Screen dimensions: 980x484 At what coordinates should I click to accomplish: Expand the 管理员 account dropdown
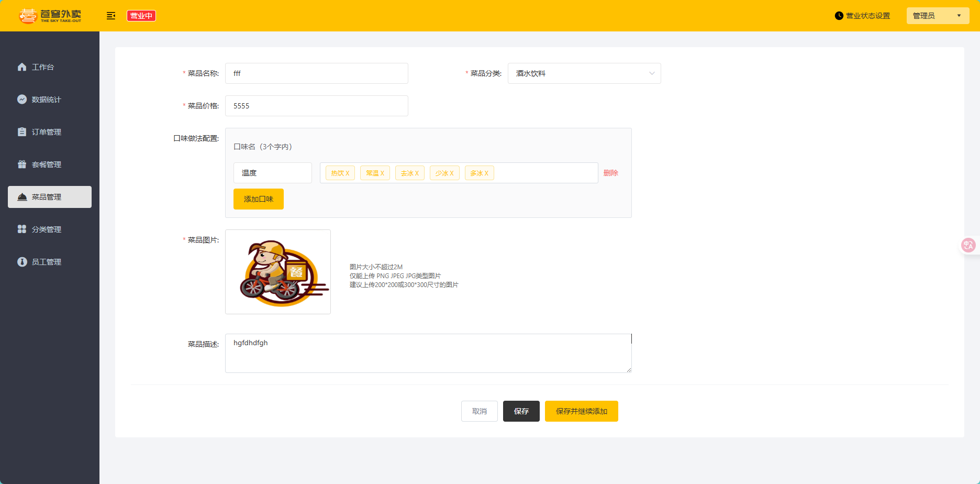click(x=937, y=16)
